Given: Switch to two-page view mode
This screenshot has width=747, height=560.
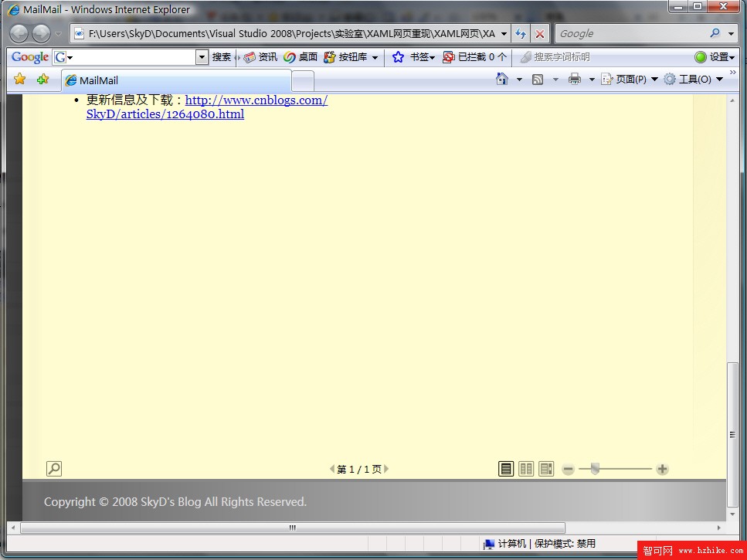Looking at the screenshot, I should 526,469.
